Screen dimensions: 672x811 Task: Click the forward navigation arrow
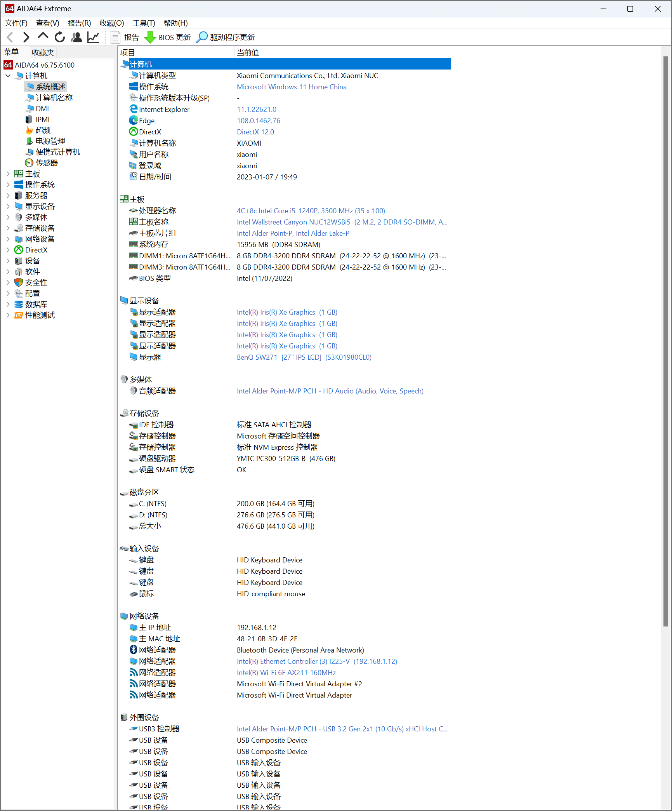(26, 37)
